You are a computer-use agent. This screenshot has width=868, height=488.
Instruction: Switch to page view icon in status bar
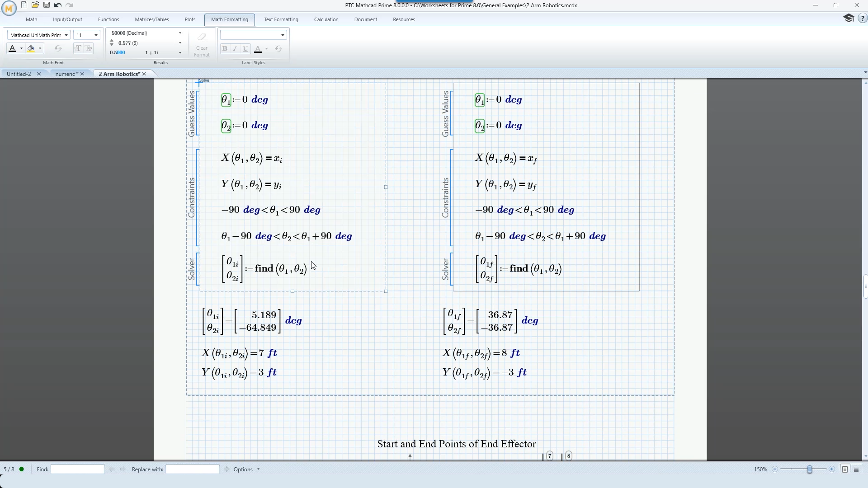[845, 469]
